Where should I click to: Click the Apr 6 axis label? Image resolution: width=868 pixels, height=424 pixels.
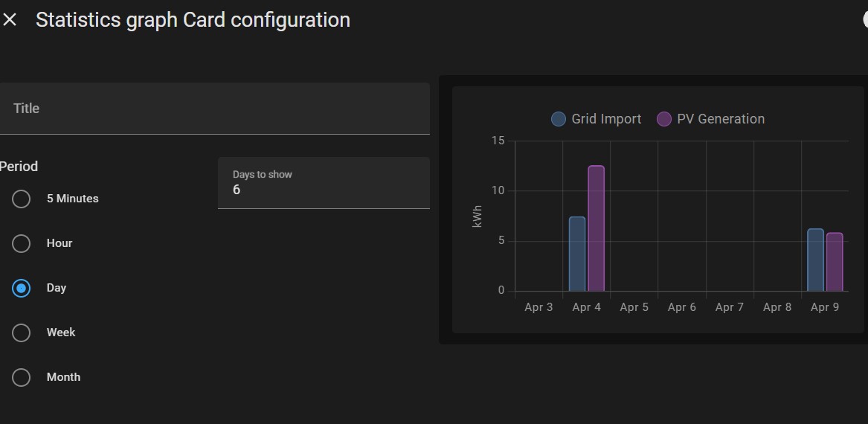682,307
